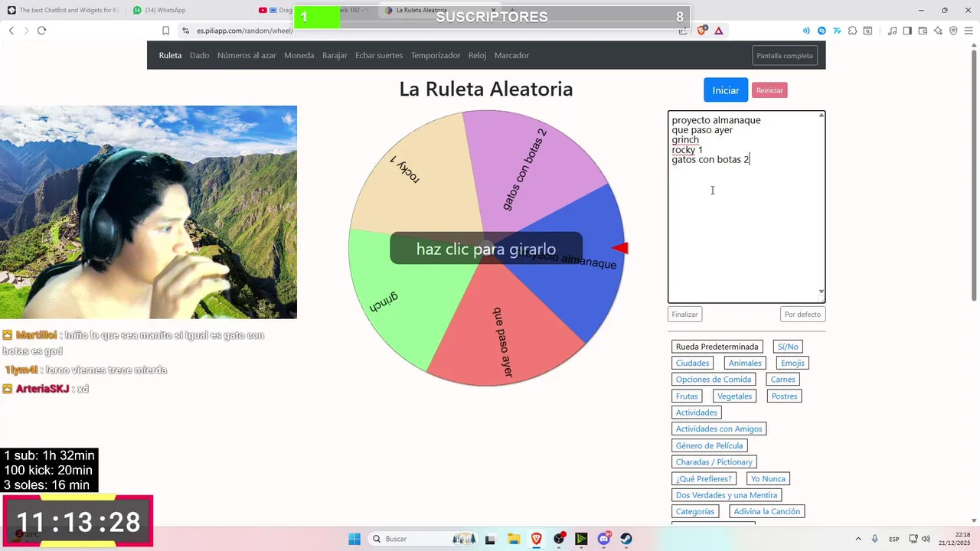Select the Ciudades preset
Image resolution: width=980 pixels, height=551 pixels.
point(692,363)
